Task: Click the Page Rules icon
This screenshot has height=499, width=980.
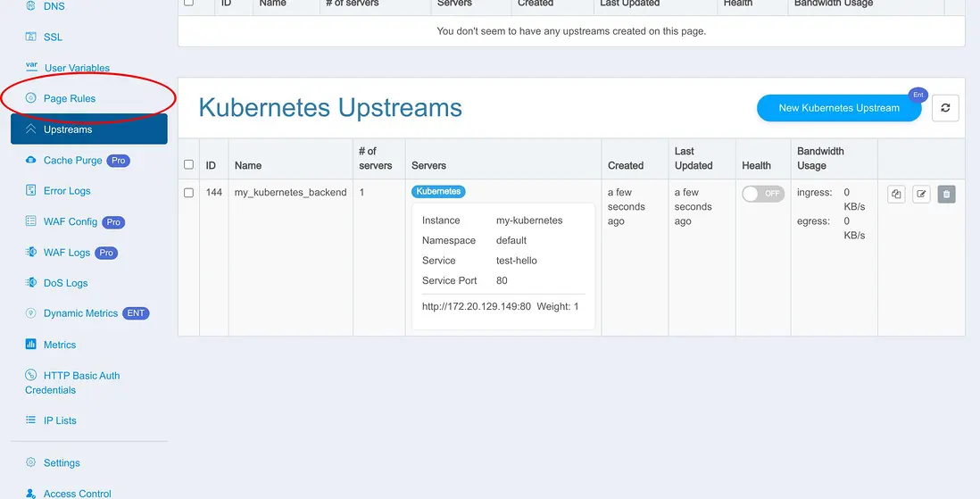Action: point(30,98)
